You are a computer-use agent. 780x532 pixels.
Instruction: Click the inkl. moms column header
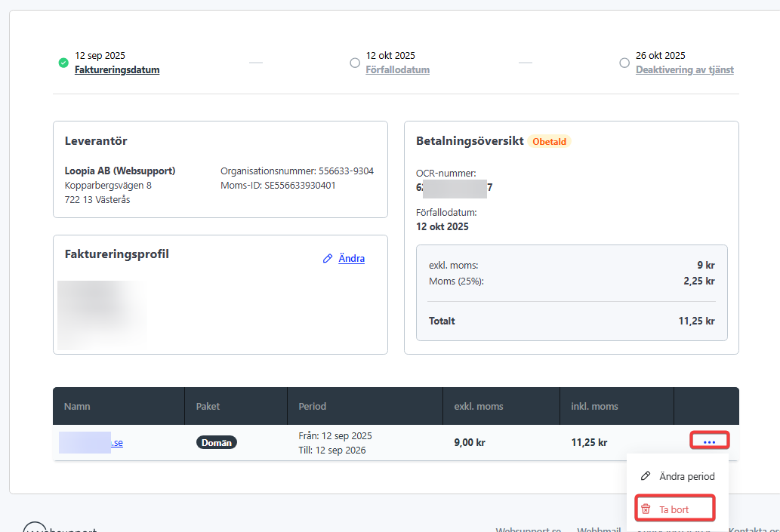pyautogui.click(x=594, y=406)
